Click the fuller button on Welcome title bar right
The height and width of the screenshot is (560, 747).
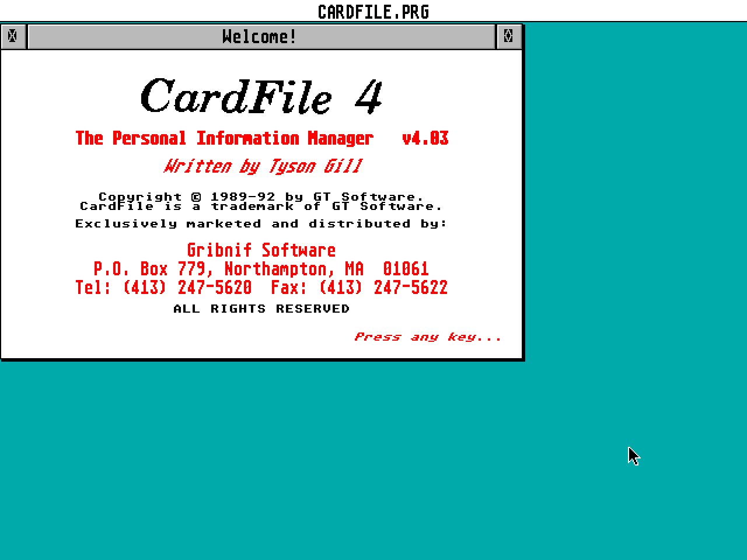[x=508, y=37]
